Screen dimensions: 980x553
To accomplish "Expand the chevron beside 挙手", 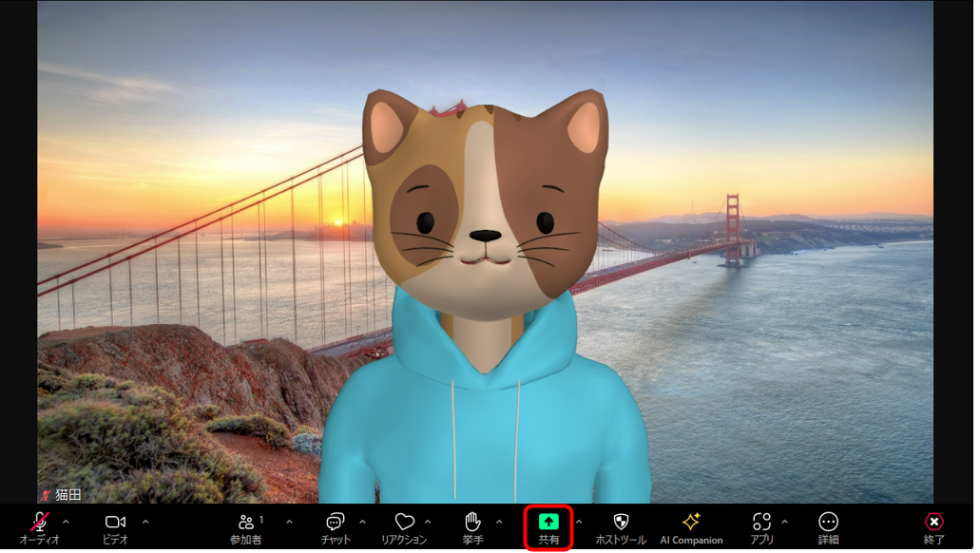I will (499, 521).
